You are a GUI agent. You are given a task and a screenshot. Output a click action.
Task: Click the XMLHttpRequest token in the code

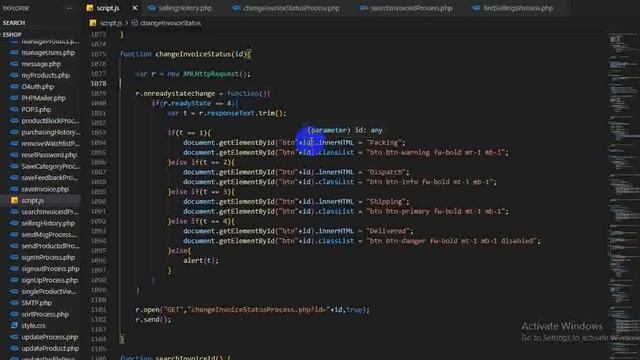tap(211, 74)
